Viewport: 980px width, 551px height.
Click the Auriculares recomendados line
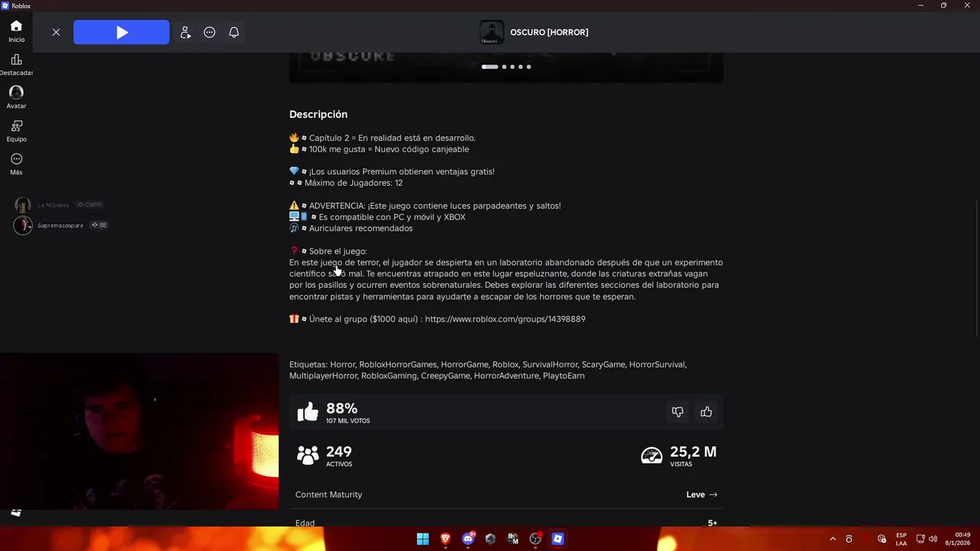tap(351, 228)
